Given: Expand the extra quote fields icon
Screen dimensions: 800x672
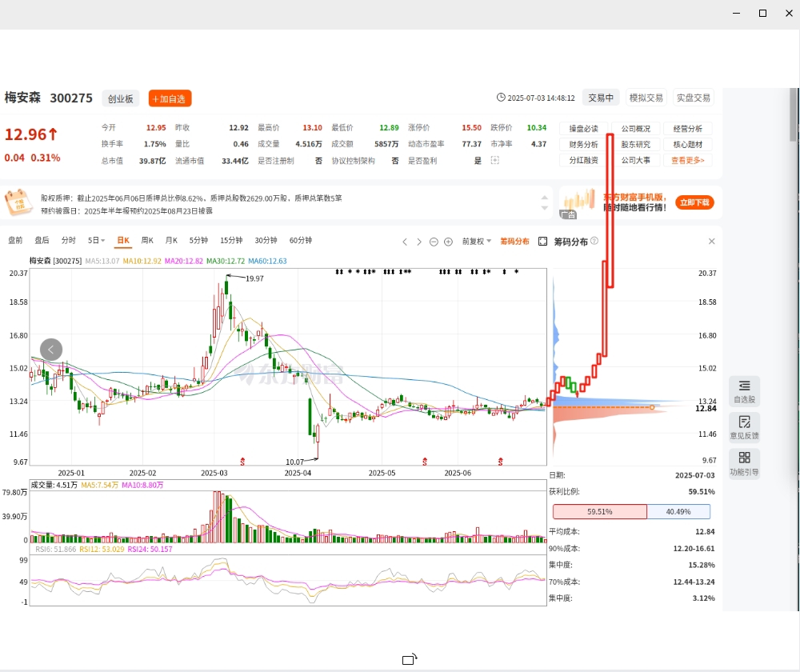Looking at the screenshot, I should pyautogui.click(x=495, y=160).
